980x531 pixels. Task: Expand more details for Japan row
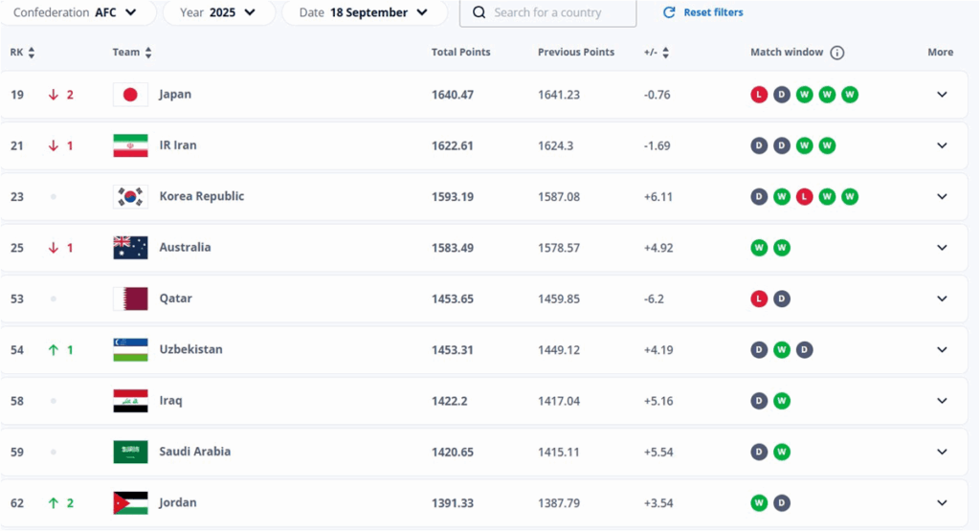(x=942, y=95)
